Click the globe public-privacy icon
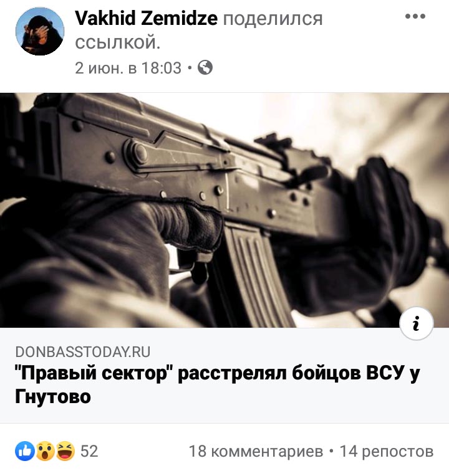This screenshot has width=449, height=476. pos(205,67)
